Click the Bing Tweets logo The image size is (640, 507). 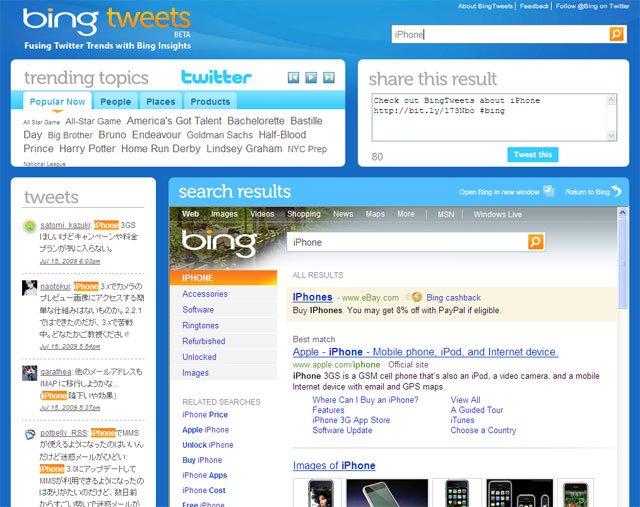[x=107, y=22]
